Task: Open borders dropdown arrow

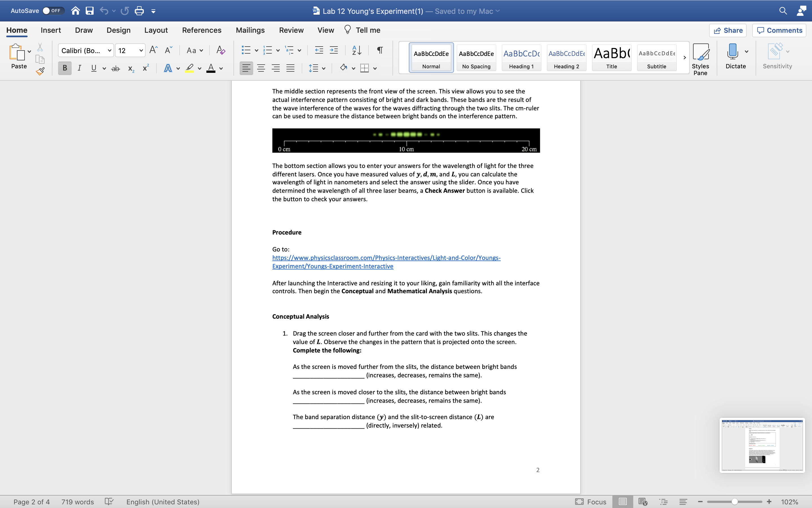Action: click(375, 69)
